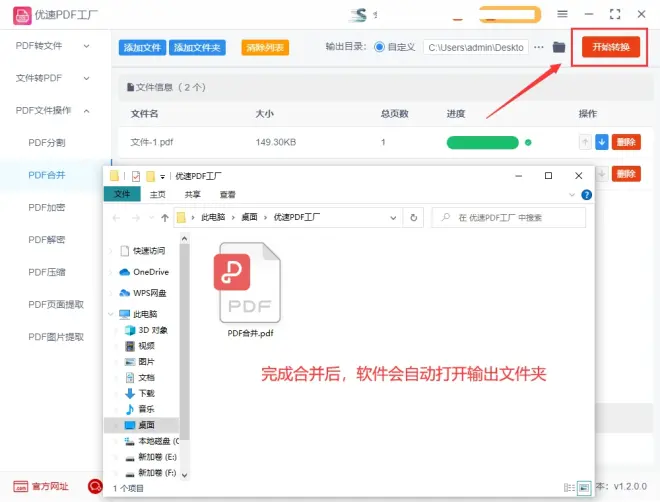The image size is (660, 502).
Task: Select PDF页面提取 in sidebar
Action: point(56,305)
